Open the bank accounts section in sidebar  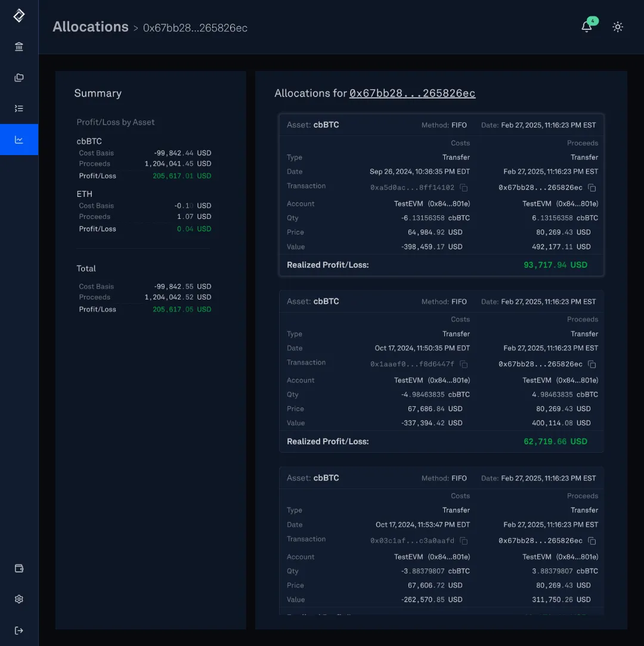pos(18,47)
